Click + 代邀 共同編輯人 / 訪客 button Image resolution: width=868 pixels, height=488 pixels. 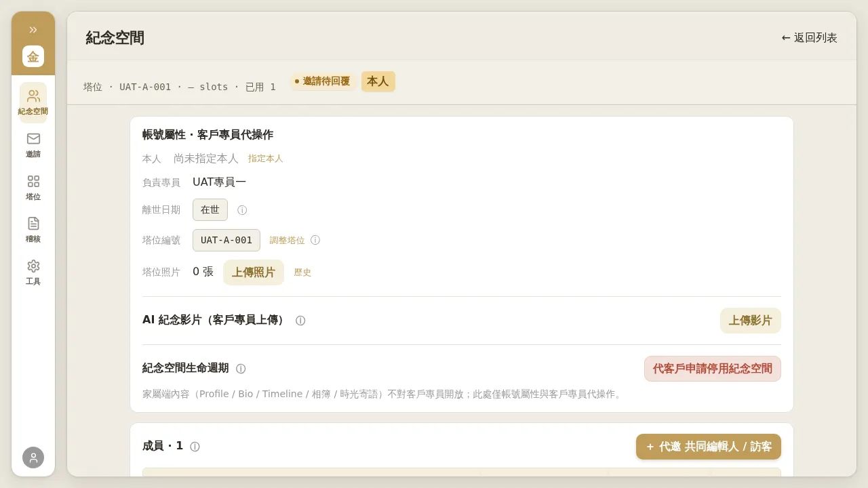(709, 447)
